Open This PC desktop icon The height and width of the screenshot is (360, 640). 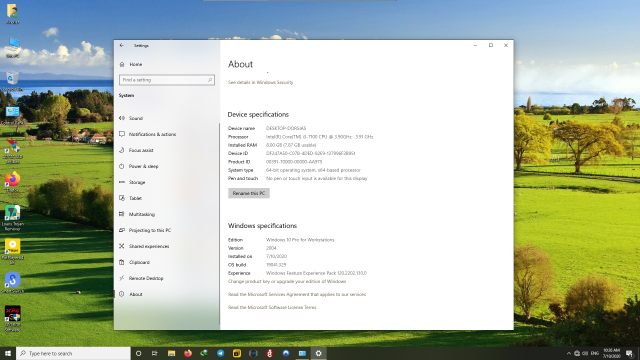point(12,48)
